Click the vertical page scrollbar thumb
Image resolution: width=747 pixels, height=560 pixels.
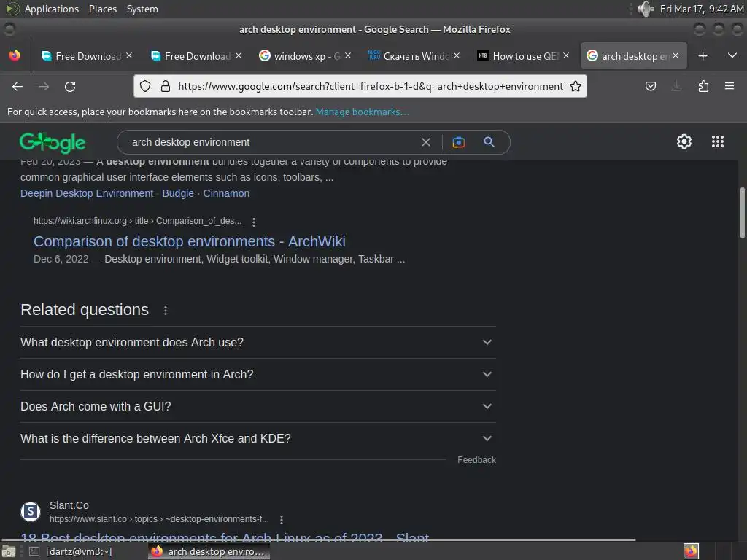click(742, 213)
